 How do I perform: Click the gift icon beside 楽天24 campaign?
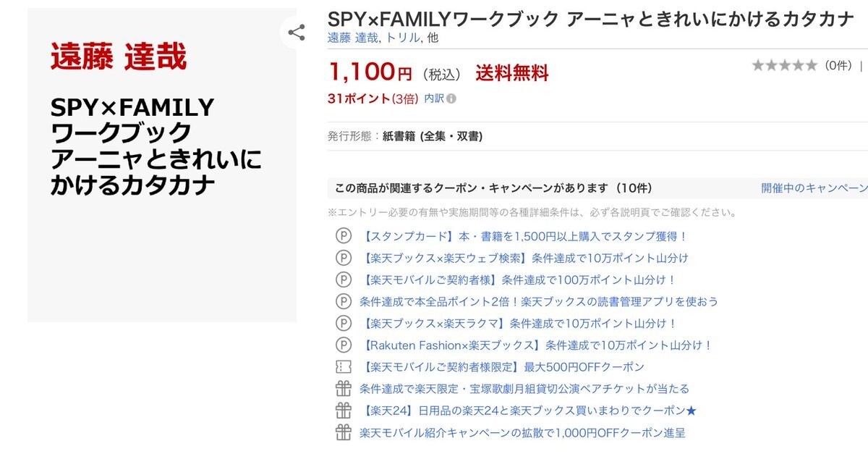[343, 411]
